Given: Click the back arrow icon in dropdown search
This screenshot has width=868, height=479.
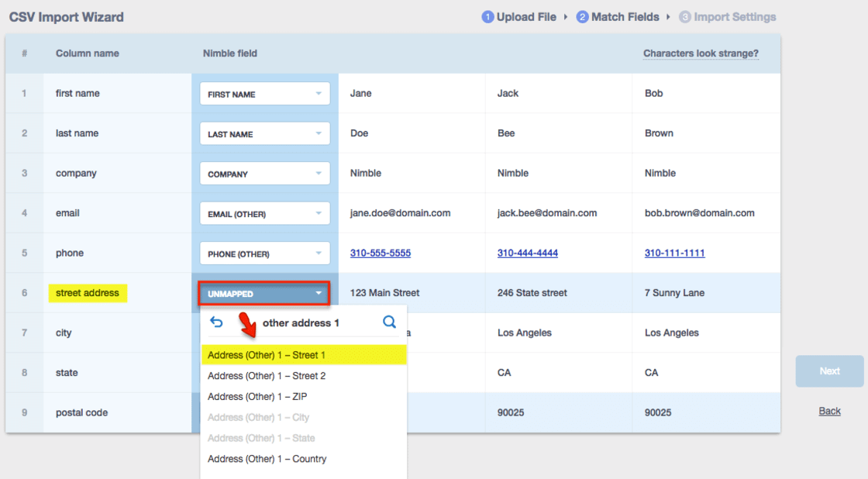Looking at the screenshot, I should pos(216,322).
